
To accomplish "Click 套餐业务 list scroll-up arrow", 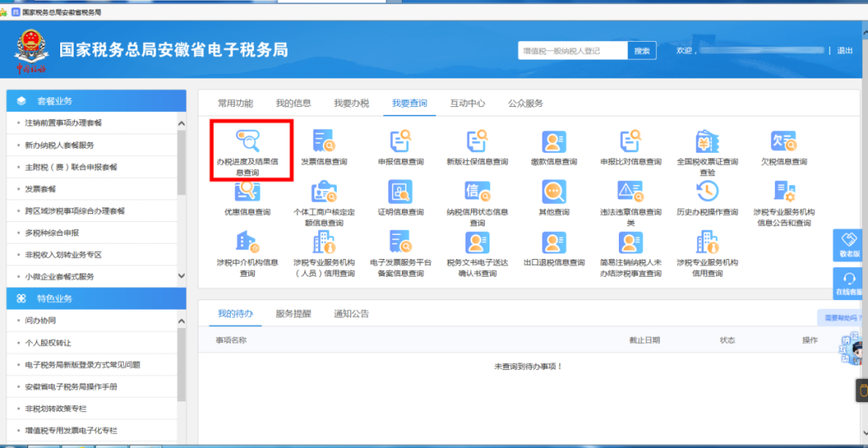I will tap(182, 123).
